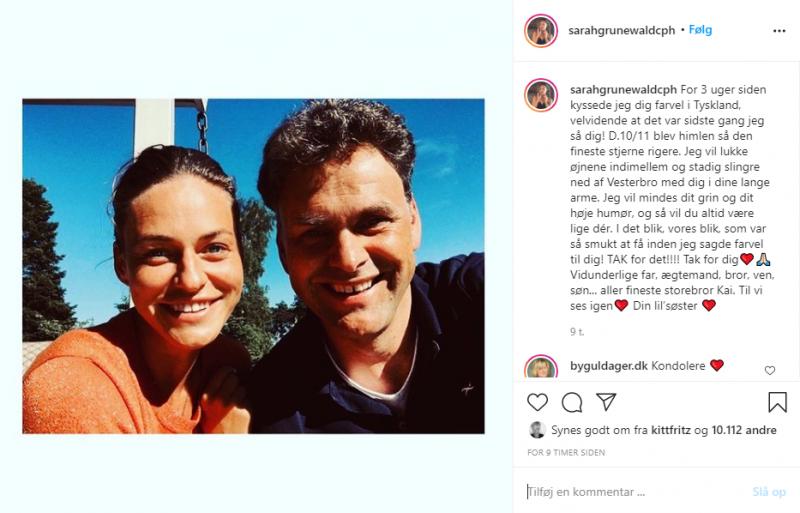Screen dimensions: 800x513
Task: Post the comment with Slå op
Action: tap(769, 491)
